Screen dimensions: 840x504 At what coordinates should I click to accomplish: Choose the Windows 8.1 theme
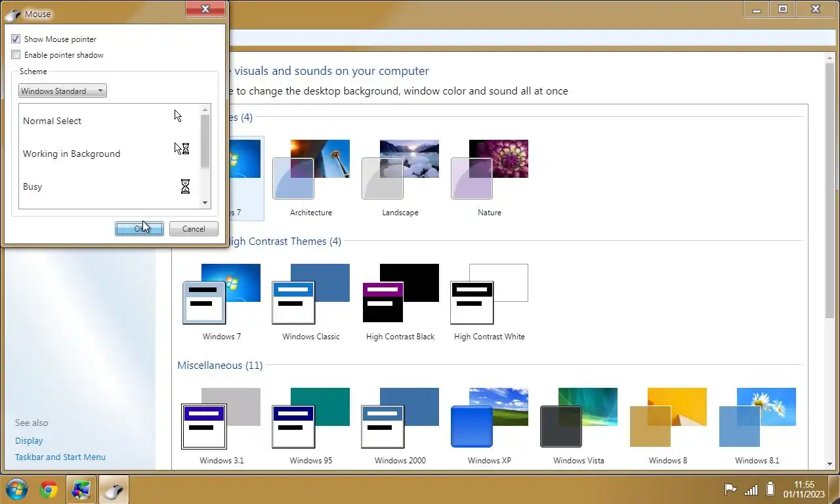click(x=757, y=418)
